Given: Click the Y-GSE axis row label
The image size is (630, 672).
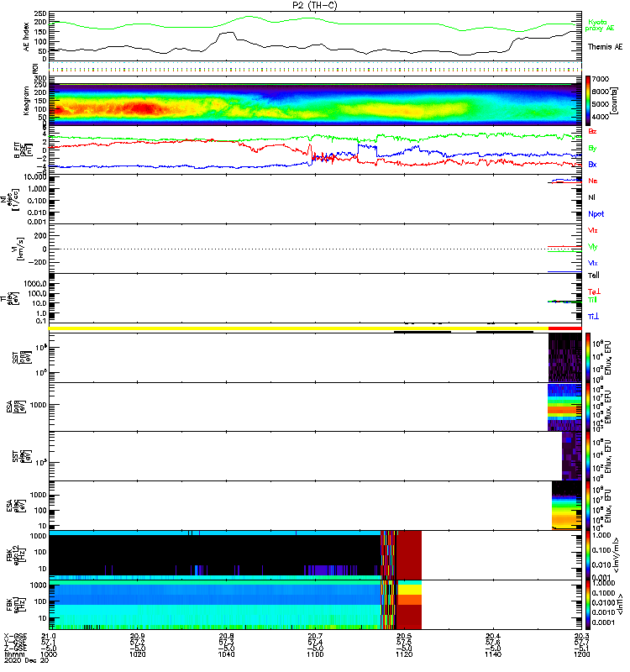Looking at the screenshot, I should click(15, 642).
